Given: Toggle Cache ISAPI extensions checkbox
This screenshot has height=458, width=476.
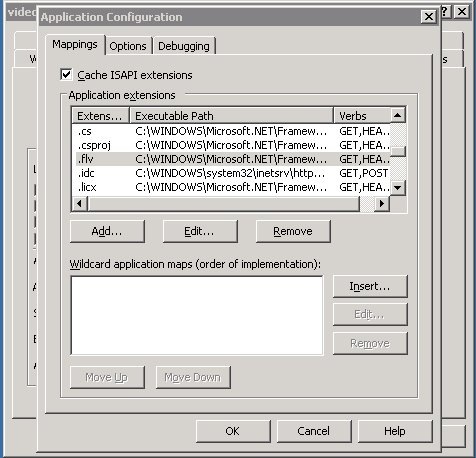Looking at the screenshot, I should coord(66,74).
